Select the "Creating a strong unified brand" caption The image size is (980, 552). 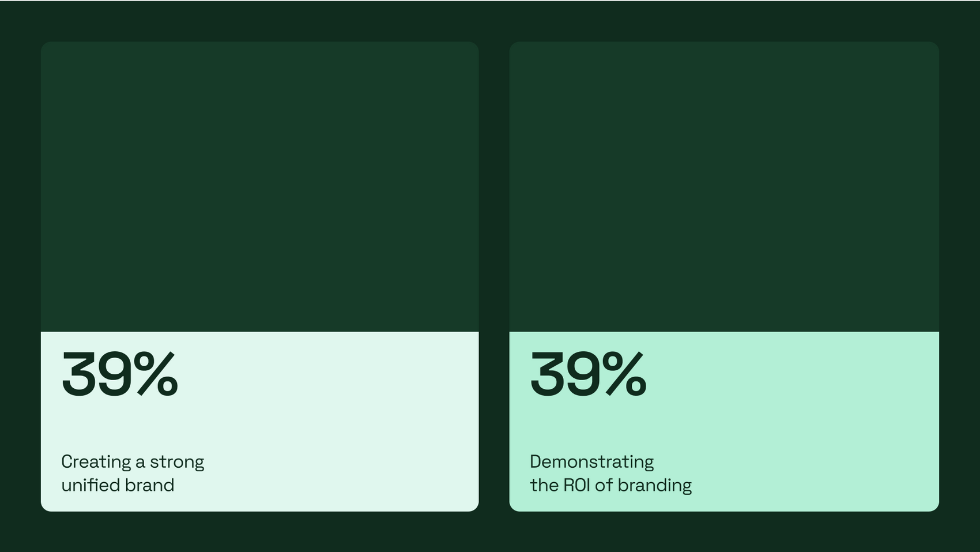133,473
